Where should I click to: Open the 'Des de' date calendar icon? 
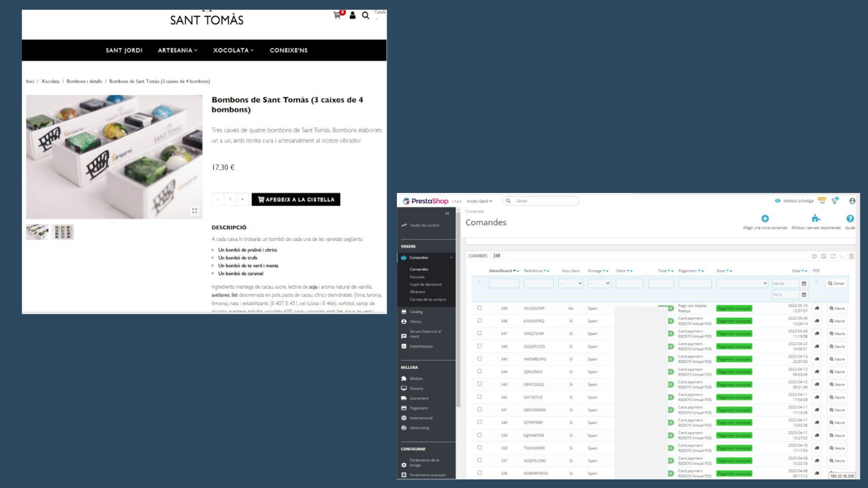click(804, 284)
